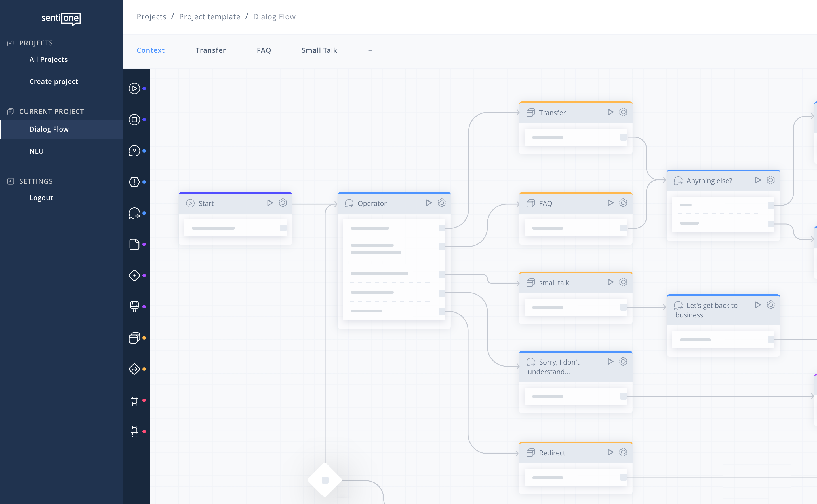
Task: Select the reply message node tool
Action: pyautogui.click(x=134, y=213)
